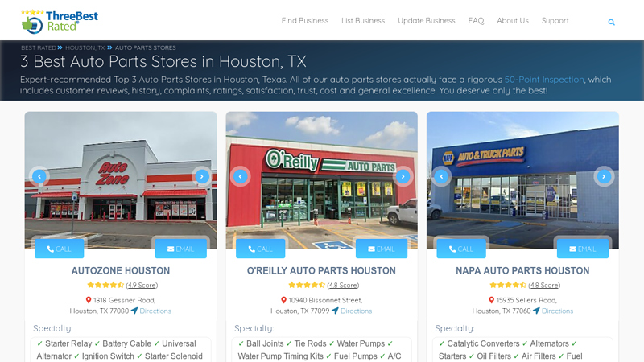Call NAPA Auto Parts Houston

coord(461,249)
